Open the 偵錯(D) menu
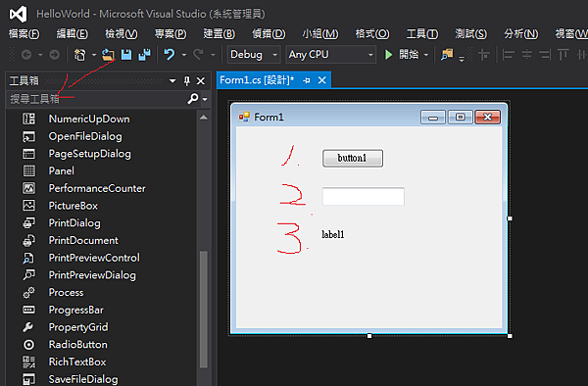Viewport: 588px width, 386px height. [269, 34]
